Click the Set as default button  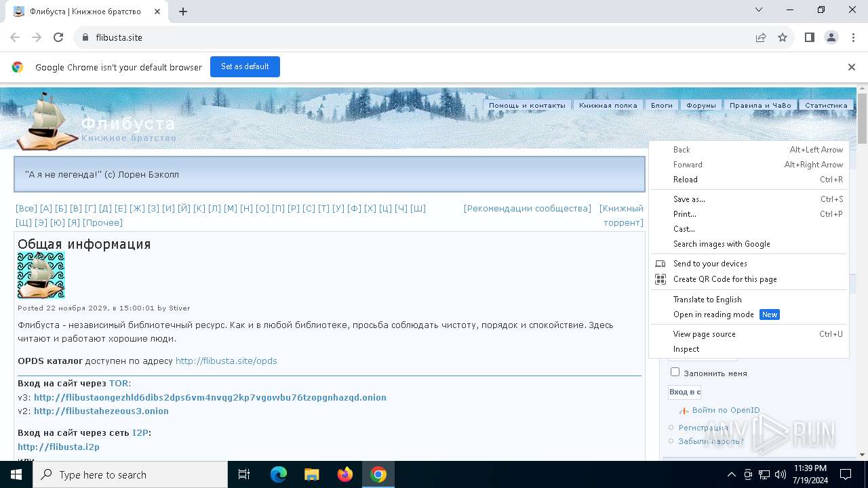245,66
